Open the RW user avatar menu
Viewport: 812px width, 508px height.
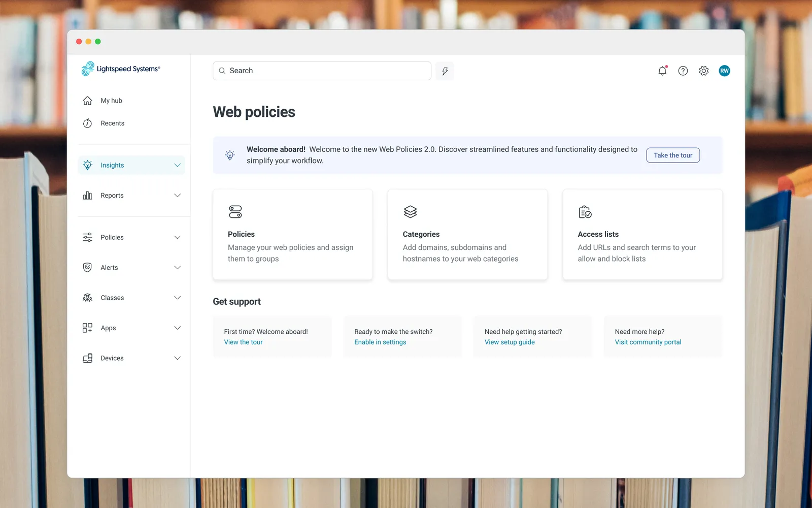coord(724,71)
